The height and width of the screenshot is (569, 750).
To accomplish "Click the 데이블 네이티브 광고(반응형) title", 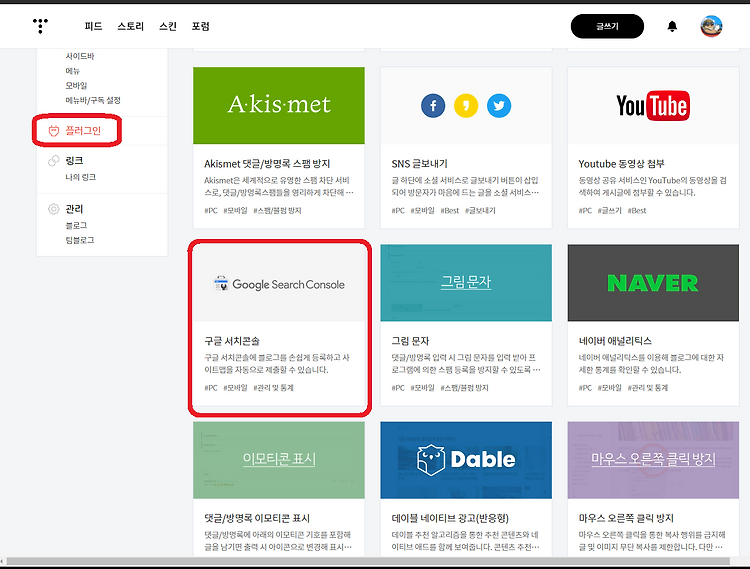I will click(x=450, y=518).
